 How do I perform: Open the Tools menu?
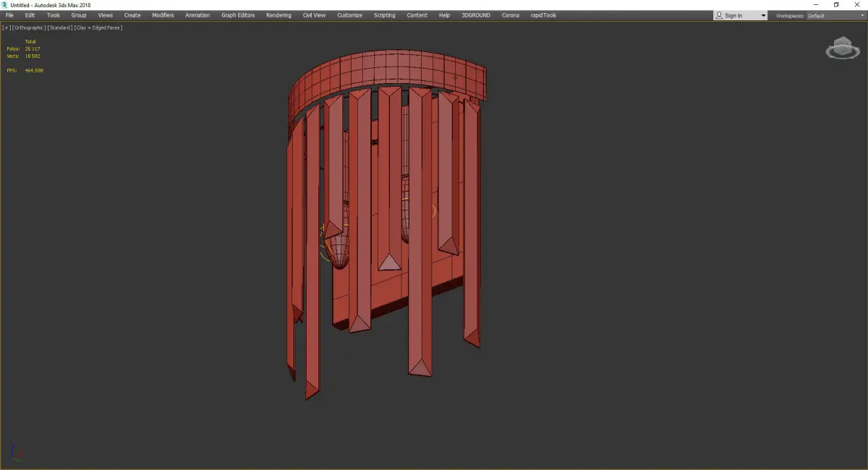tap(54, 15)
